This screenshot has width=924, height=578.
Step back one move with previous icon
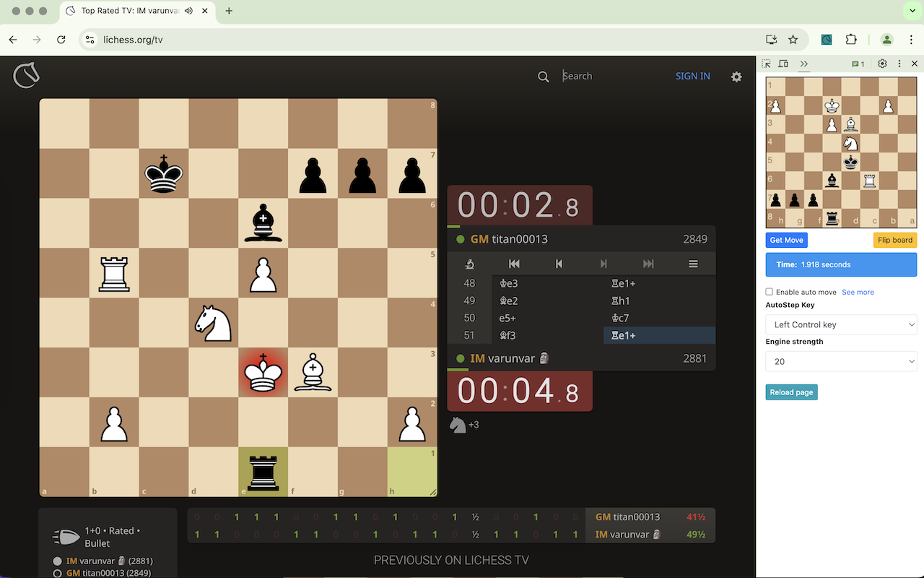click(559, 264)
